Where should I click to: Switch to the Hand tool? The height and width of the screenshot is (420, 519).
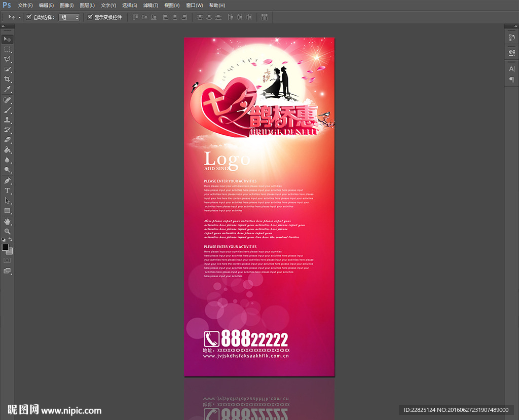(x=7, y=221)
